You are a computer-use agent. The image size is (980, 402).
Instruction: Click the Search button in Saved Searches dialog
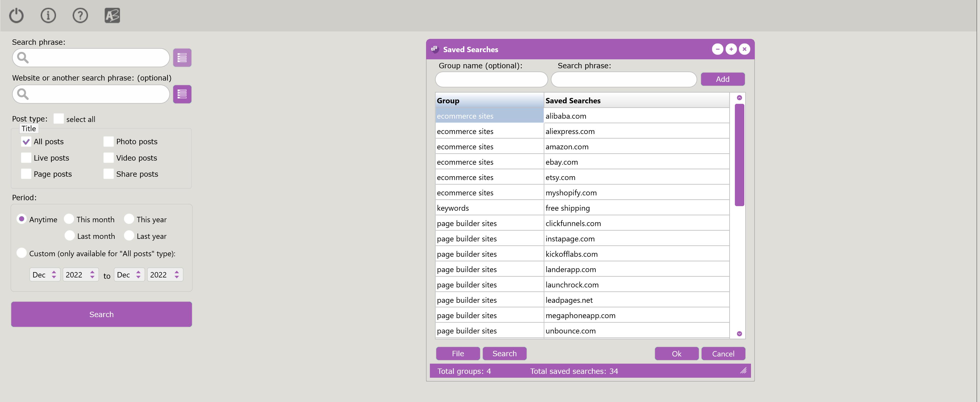(x=504, y=353)
